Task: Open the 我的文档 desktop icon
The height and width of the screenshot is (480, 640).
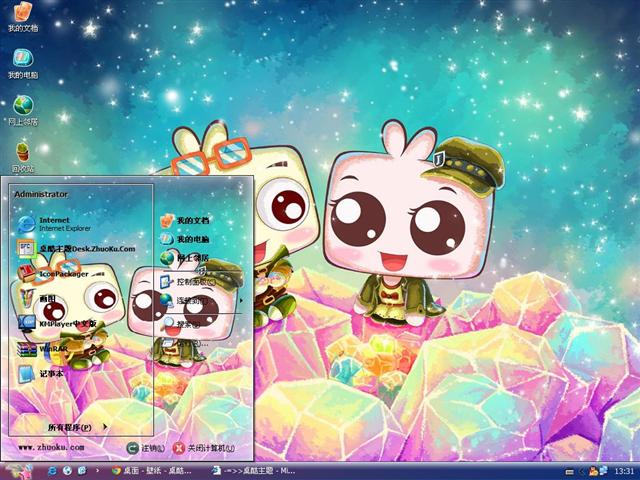Action: [x=23, y=17]
